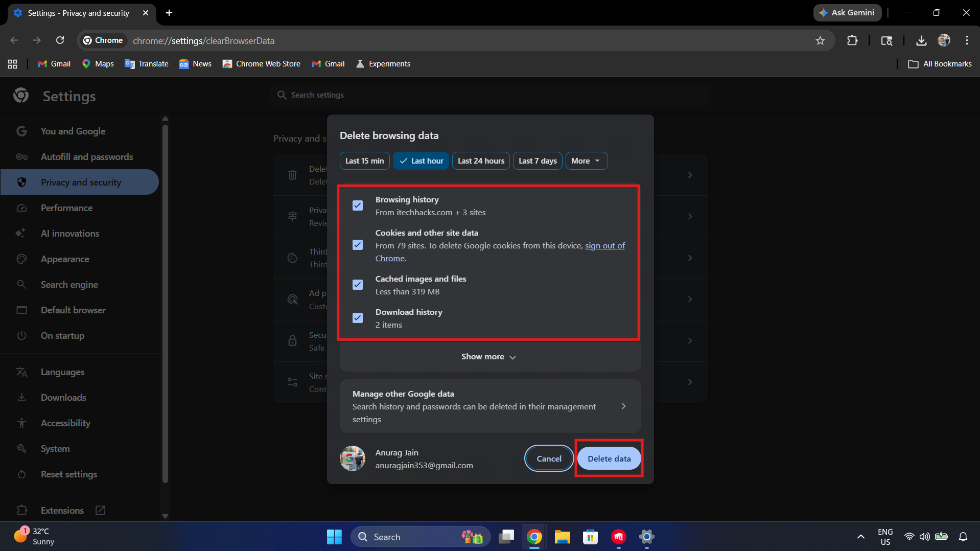Screen dimensions: 980x551
Task: Open the Chrome Web Store bookmark
Action: pyautogui.click(x=262, y=64)
